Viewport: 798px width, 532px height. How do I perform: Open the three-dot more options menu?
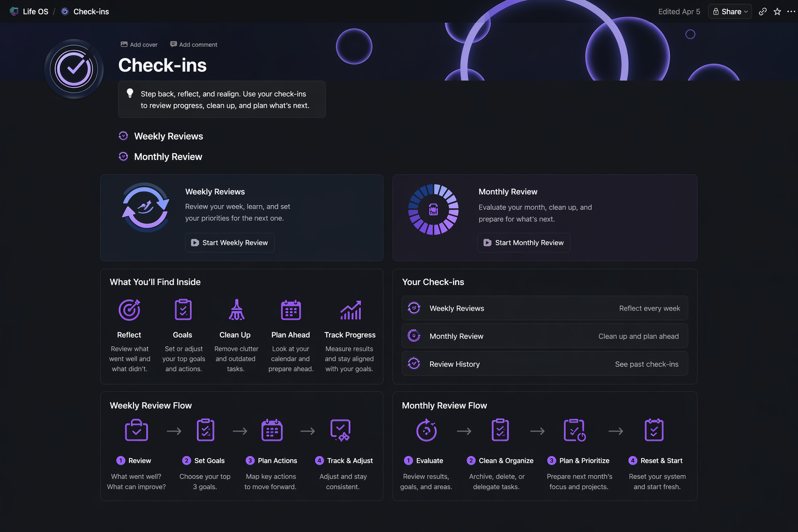pos(791,11)
